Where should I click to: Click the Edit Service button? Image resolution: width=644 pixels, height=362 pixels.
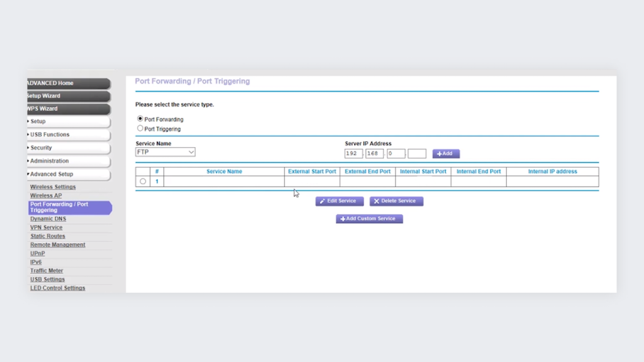click(340, 201)
